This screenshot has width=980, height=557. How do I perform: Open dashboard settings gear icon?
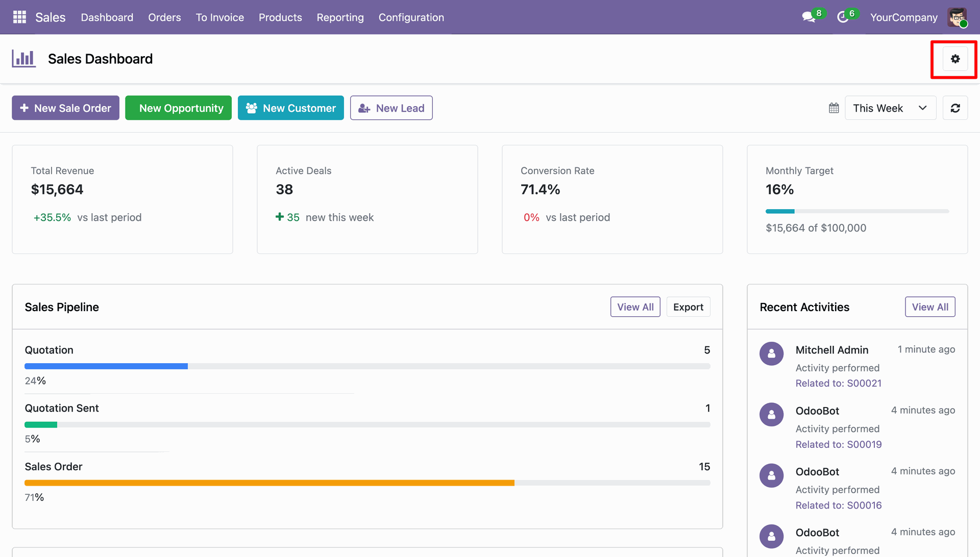pos(955,59)
